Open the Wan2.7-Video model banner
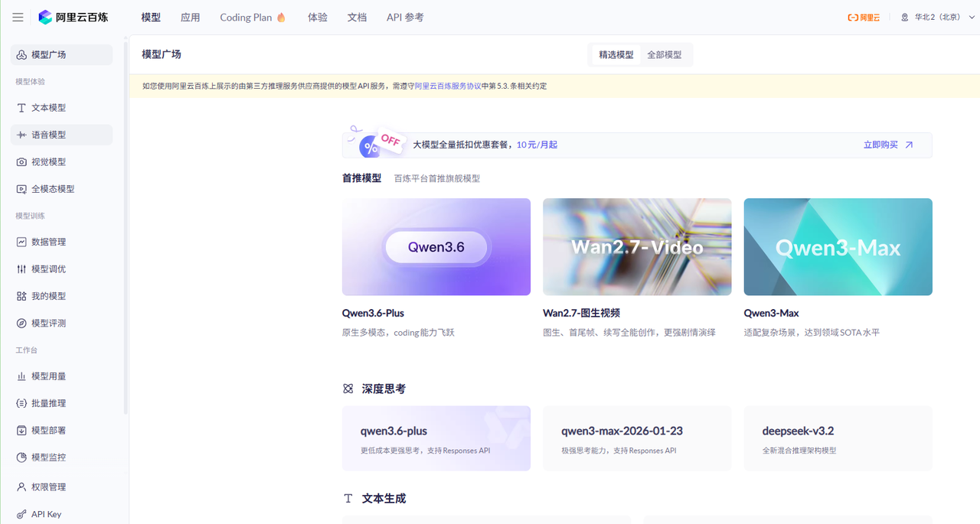The height and width of the screenshot is (524, 980). (636, 246)
